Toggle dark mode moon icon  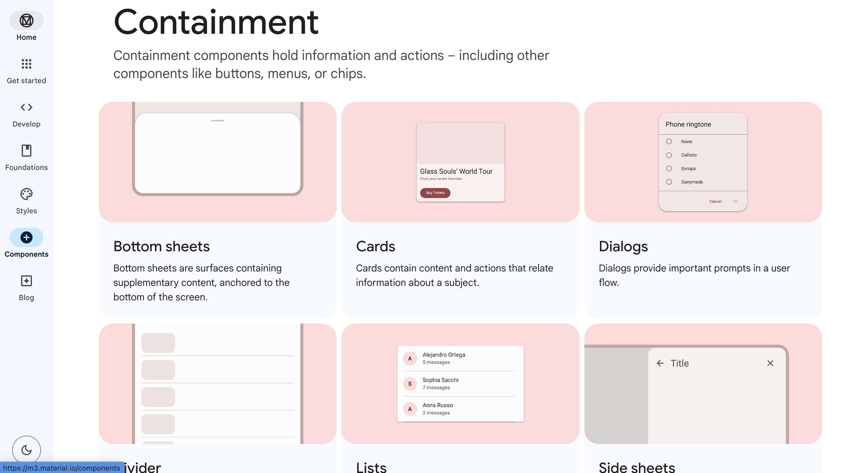click(26, 449)
